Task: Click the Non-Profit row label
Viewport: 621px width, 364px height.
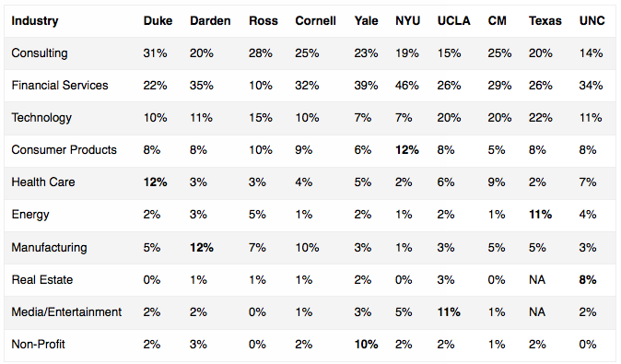Action: click(x=38, y=345)
